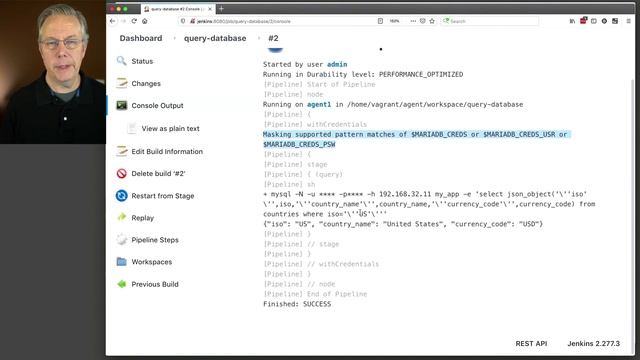The height and width of the screenshot is (360, 640).
Task: Select the query-database #2 Console browser tab
Action: (x=178, y=9)
